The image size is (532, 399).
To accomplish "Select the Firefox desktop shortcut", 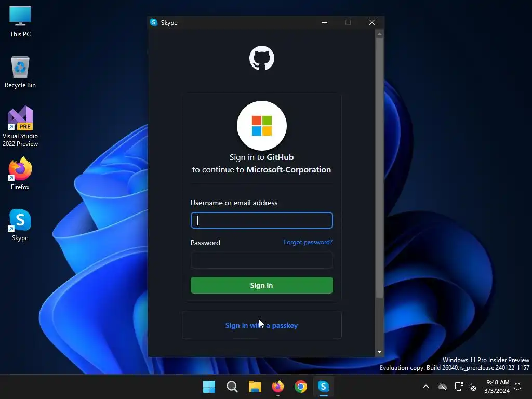I will click(x=20, y=174).
